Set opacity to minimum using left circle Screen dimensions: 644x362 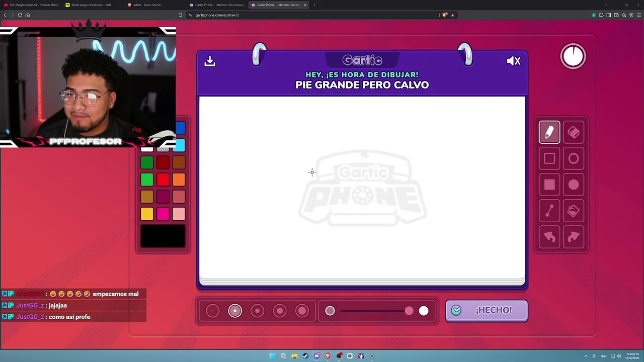pyautogui.click(x=330, y=311)
